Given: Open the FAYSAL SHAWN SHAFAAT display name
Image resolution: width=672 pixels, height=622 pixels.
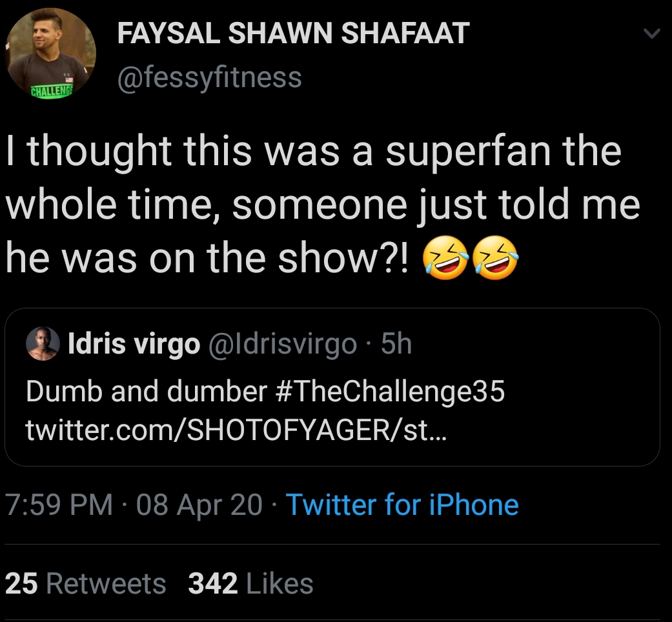Looking at the screenshot, I should pyautogui.click(x=293, y=34).
